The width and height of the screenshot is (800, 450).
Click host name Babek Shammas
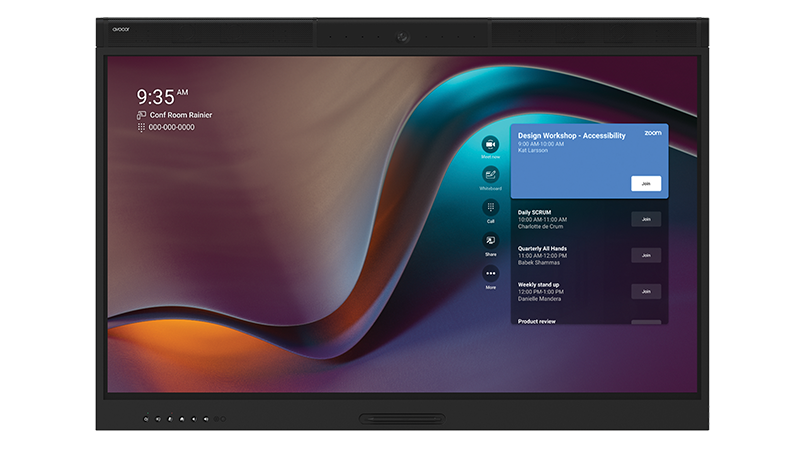pos(539,263)
